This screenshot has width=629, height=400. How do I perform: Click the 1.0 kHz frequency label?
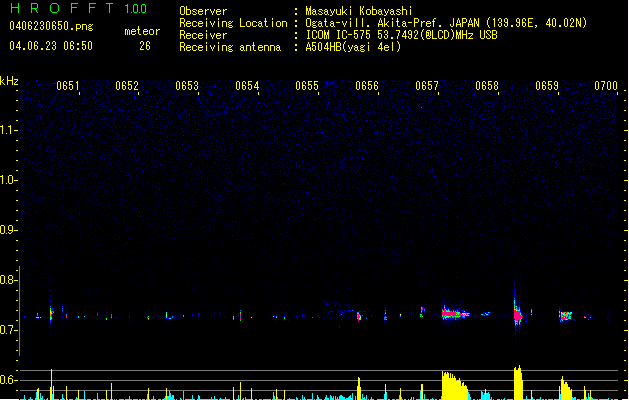pyautogui.click(x=7, y=180)
